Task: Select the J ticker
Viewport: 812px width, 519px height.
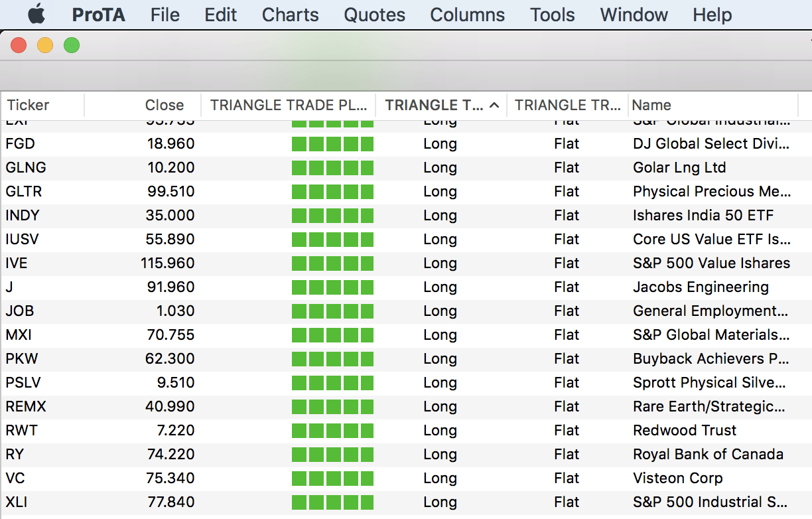Action: (x=9, y=287)
